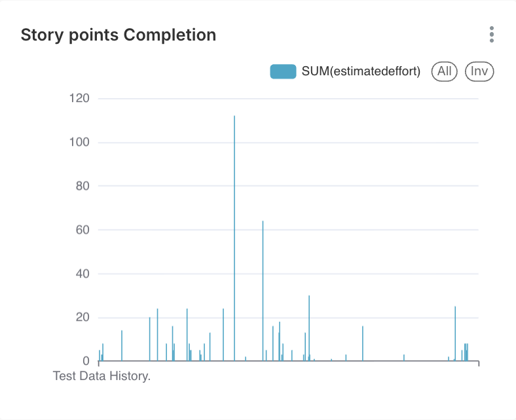
Task: Click the far-right bar reaching about 25
Action: [x=455, y=333]
